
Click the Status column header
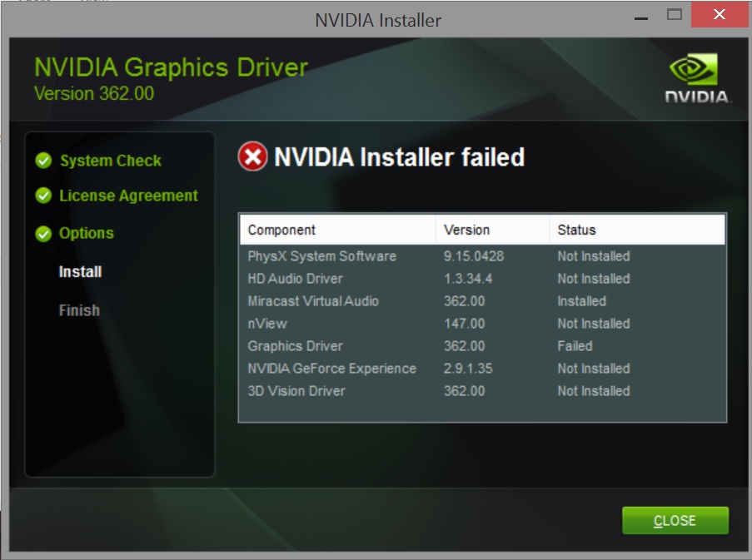pyautogui.click(x=637, y=230)
